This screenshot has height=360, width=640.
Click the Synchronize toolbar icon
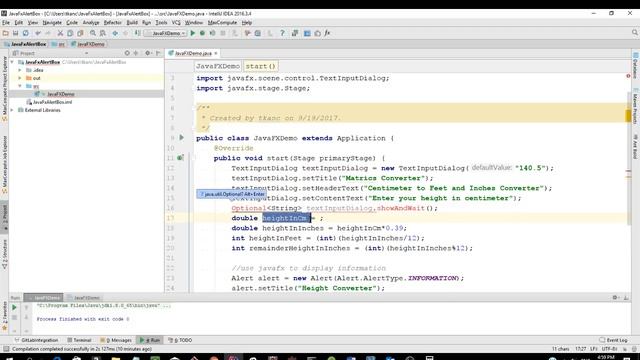tap(26, 33)
